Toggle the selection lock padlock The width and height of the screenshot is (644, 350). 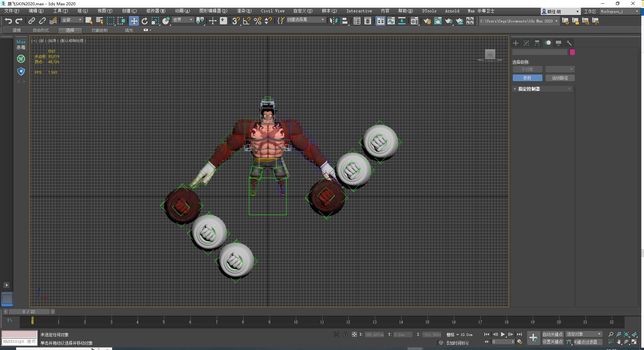pyautogui.click(x=345, y=334)
